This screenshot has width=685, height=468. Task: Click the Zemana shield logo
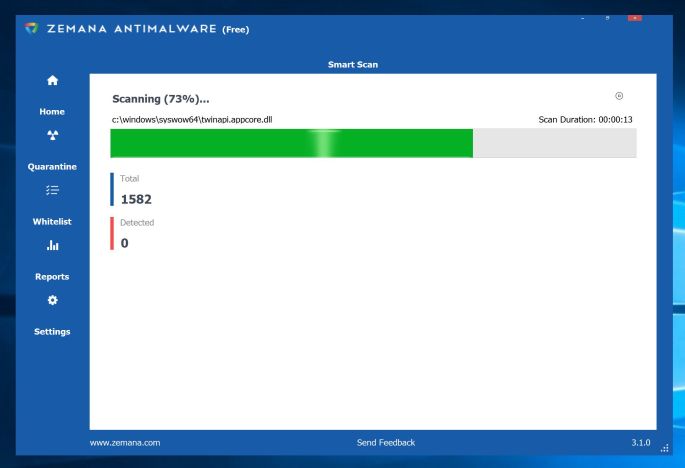(x=31, y=28)
